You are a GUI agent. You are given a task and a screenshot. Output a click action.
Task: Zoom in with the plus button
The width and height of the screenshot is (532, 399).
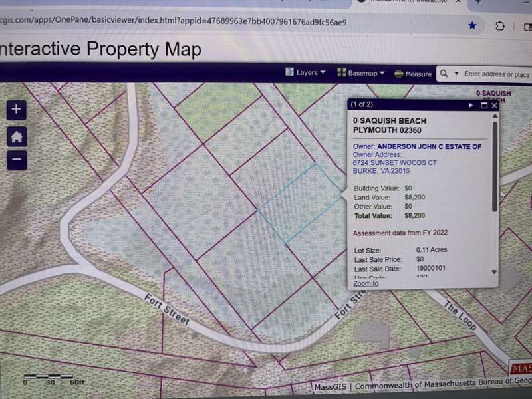(x=17, y=110)
